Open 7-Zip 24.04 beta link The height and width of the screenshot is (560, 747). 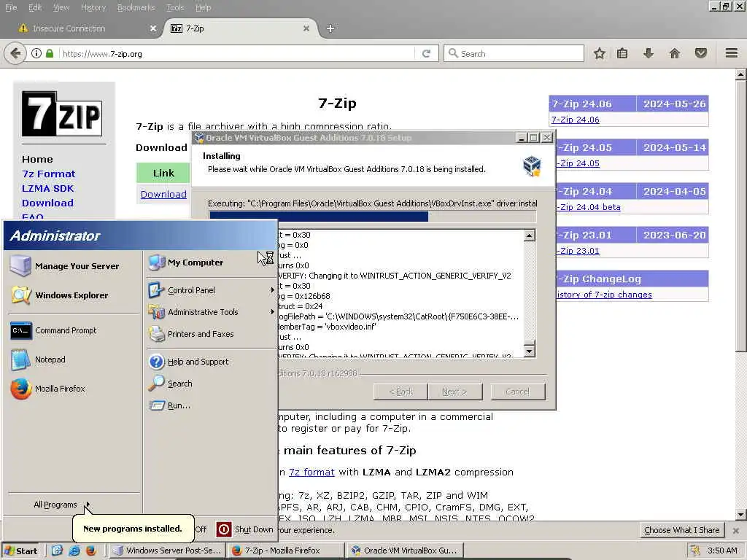tap(589, 207)
